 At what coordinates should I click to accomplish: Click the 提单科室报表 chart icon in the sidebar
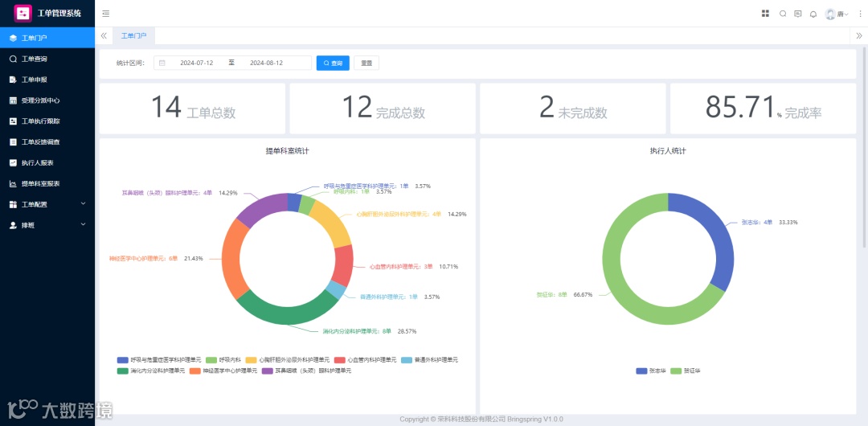pyautogui.click(x=14, y=183)
